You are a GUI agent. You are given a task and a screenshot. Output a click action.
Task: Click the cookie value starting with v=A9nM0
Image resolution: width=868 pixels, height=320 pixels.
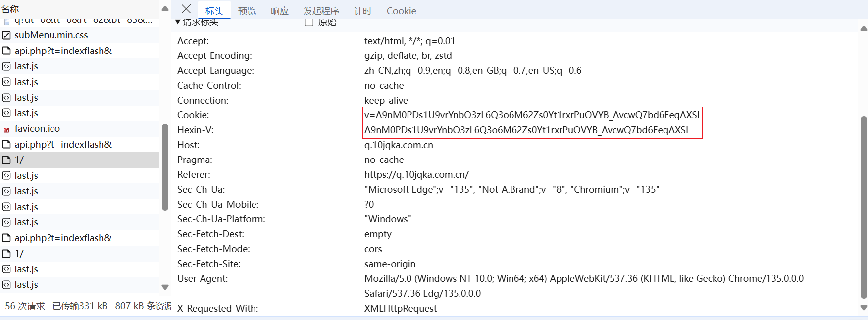(532, 115)
